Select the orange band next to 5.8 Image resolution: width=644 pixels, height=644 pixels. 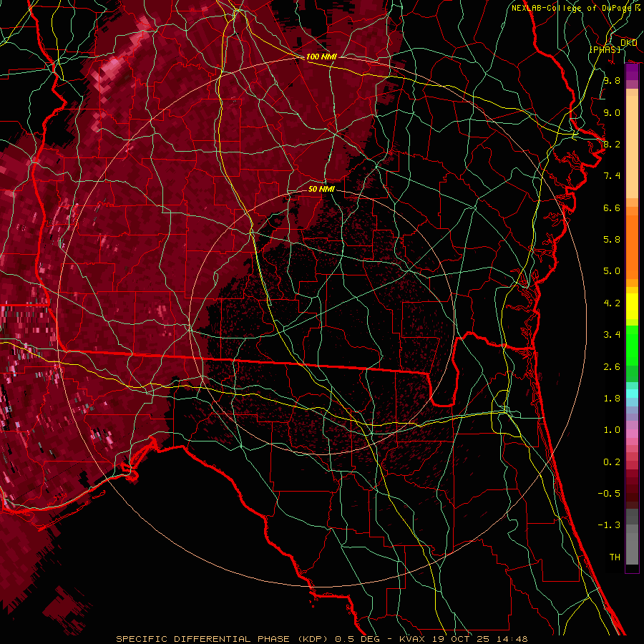pos(632,239)
